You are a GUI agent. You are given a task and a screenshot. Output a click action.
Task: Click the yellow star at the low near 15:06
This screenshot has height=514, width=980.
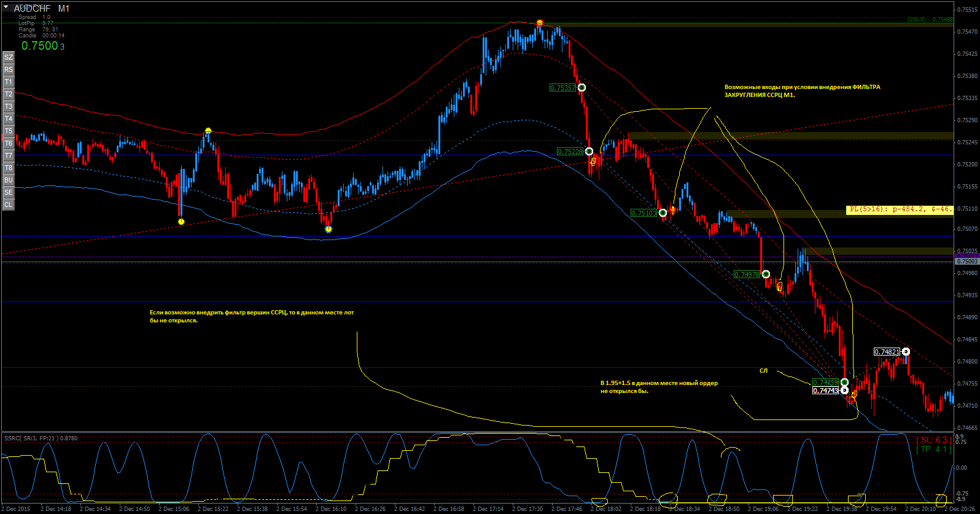point(181,221)
